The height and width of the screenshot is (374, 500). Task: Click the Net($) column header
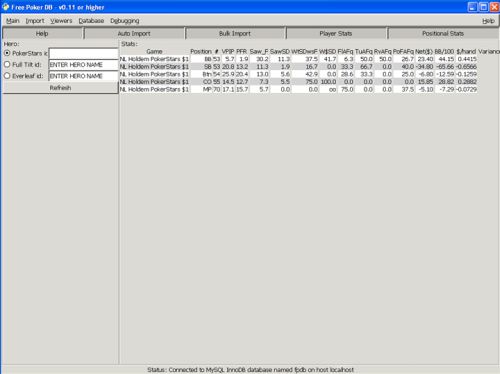pyautogui.click(x=424, y=52)
